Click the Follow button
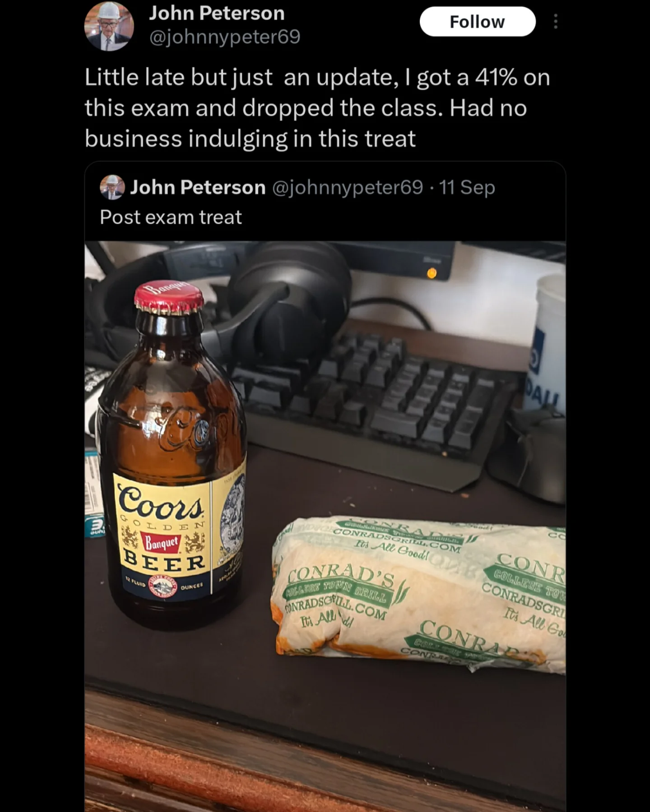Image resolution: width=650 pixels, height=812 pixels. click(478, 22)
